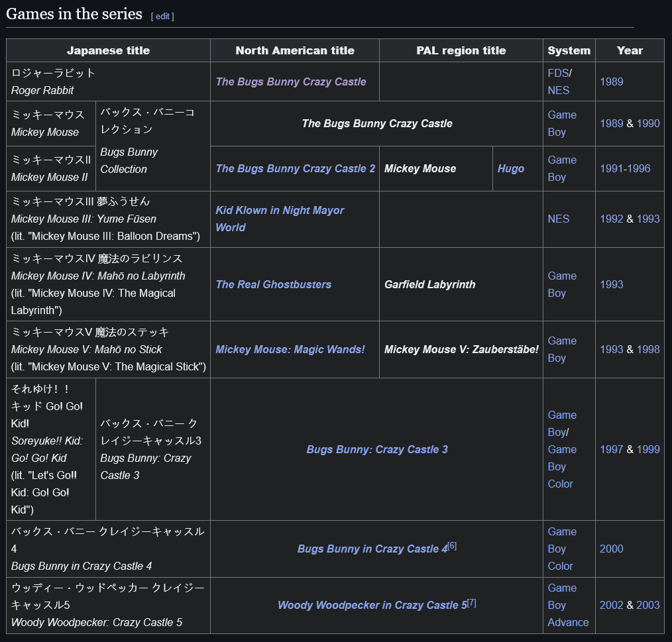Screen dimensions: 672x642
Task: Open The Bugs Bunny Crazy Castle link in Roger Rabbit row
Action: point(290,81)
